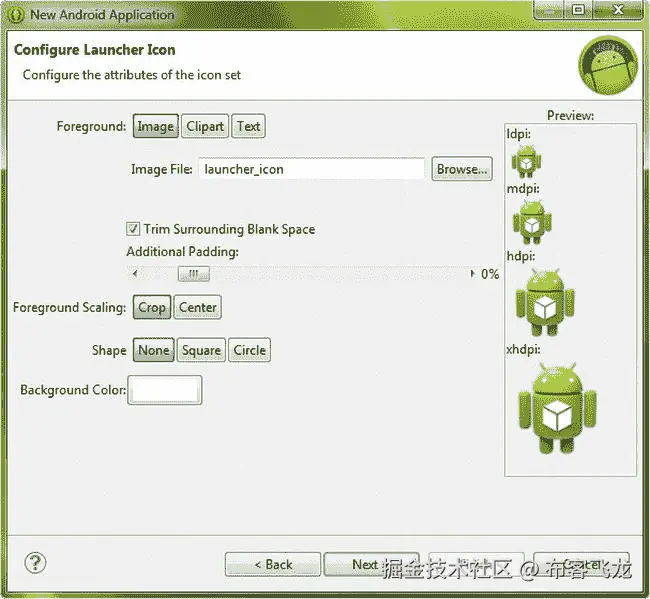Choose Crop foreground scaling
The image size is (650, 599).
(152, 307)
